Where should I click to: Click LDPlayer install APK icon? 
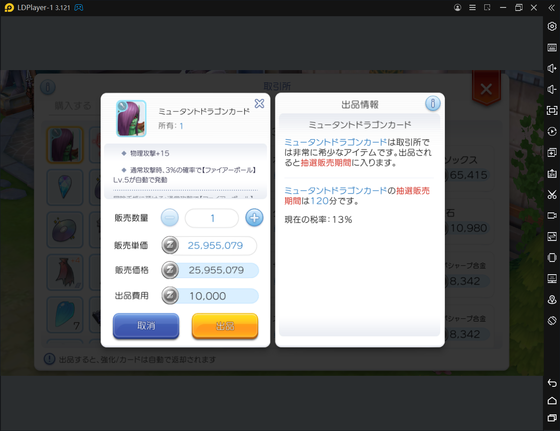click(x=552, y=174)
